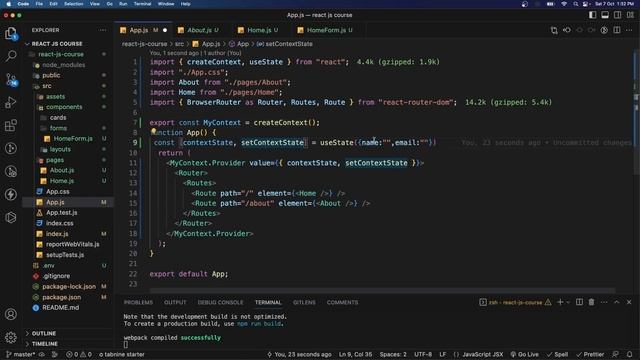
Task: Open terminal panel more actions ellipsis
Action: coord(604,302)
